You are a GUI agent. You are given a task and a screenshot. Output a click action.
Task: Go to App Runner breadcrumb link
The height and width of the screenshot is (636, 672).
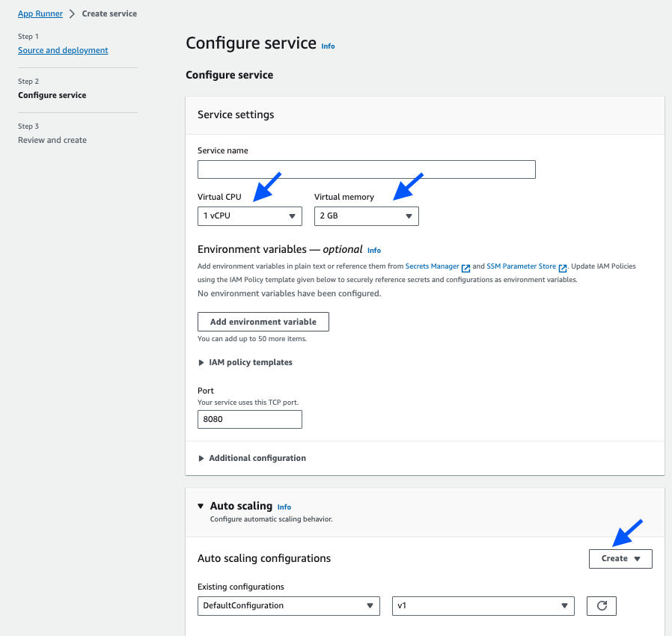[x=40, y=13]
